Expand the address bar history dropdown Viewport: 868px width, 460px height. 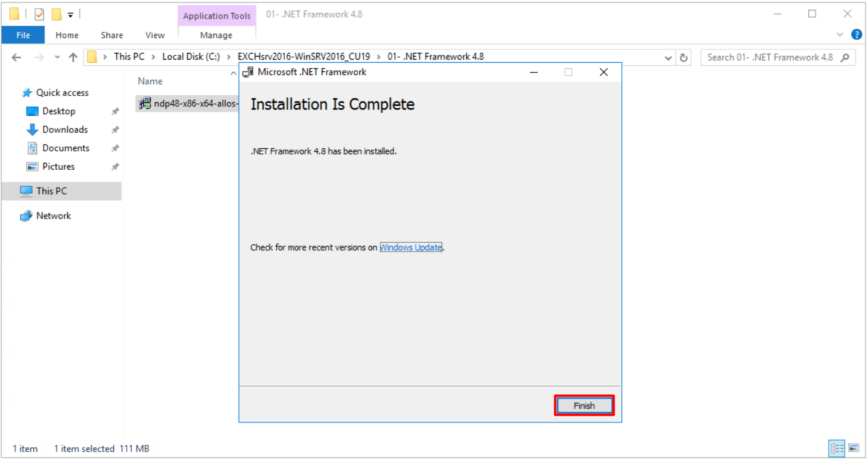[x=669, y=58]
